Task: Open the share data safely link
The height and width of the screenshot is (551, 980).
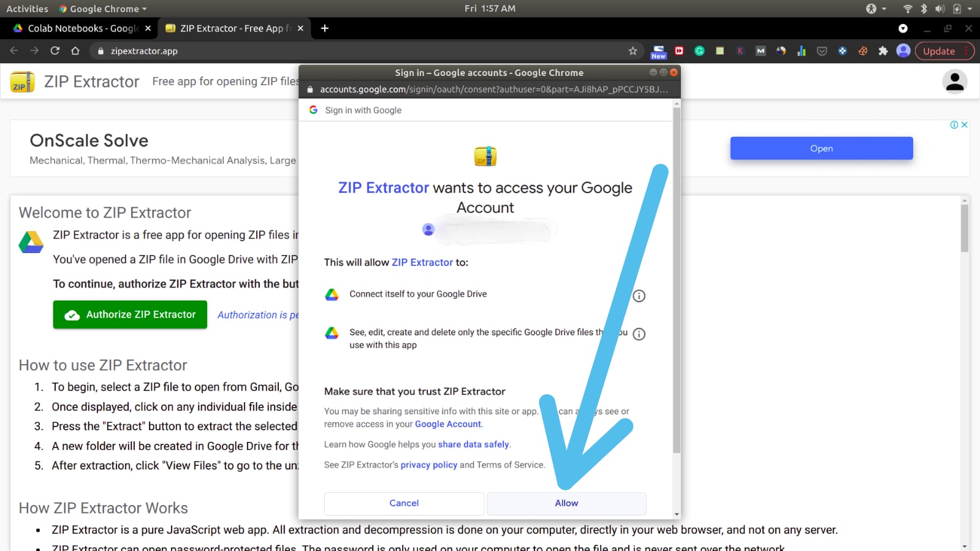Action: [x=473, y=444]
